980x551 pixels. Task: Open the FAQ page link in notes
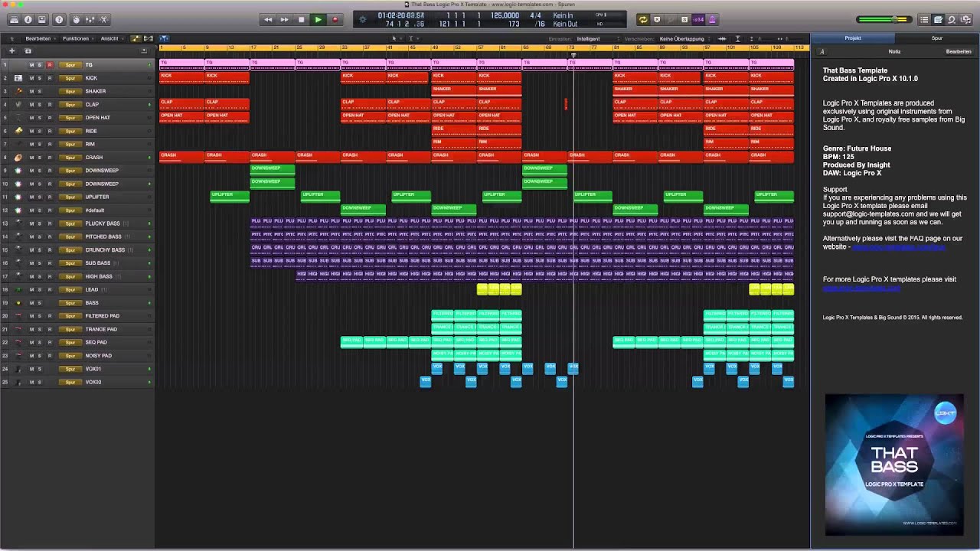(899, 247)
